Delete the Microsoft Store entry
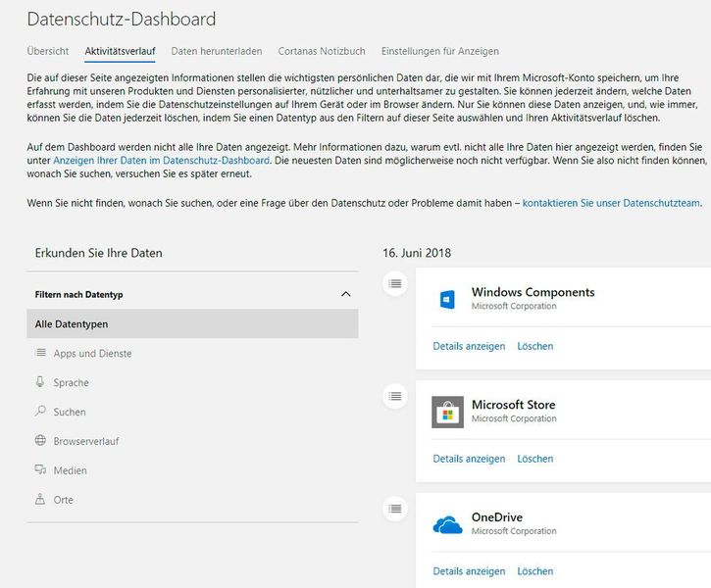Viewport: 711px width, 588px height. tap(535, 459)
